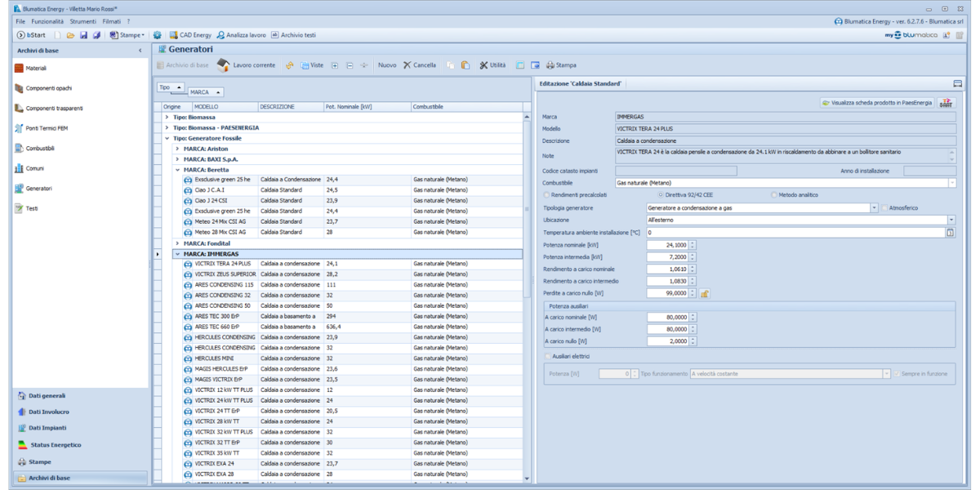The image size is (980, 490).
Task: Click the open folder icon in the main toolbar
Action: click(x=71, y=35)
